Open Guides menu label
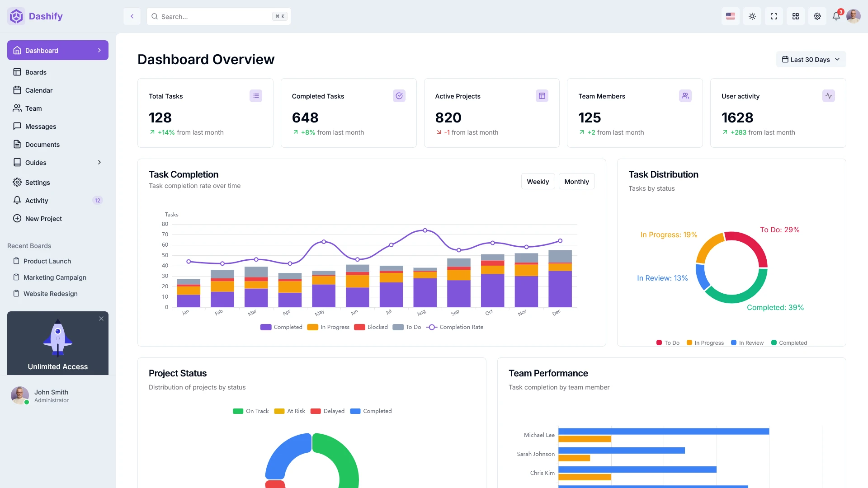 coord(36,163)
